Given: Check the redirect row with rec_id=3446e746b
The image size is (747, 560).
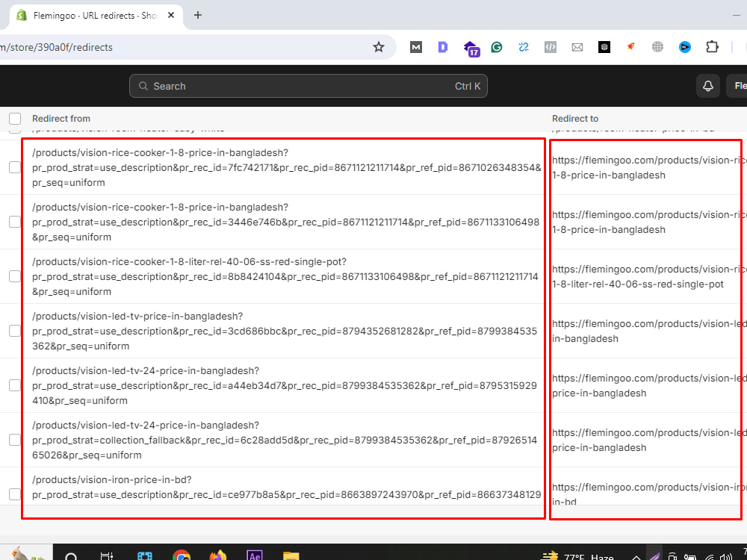Looking at the screenshot, I should (15, 222).
